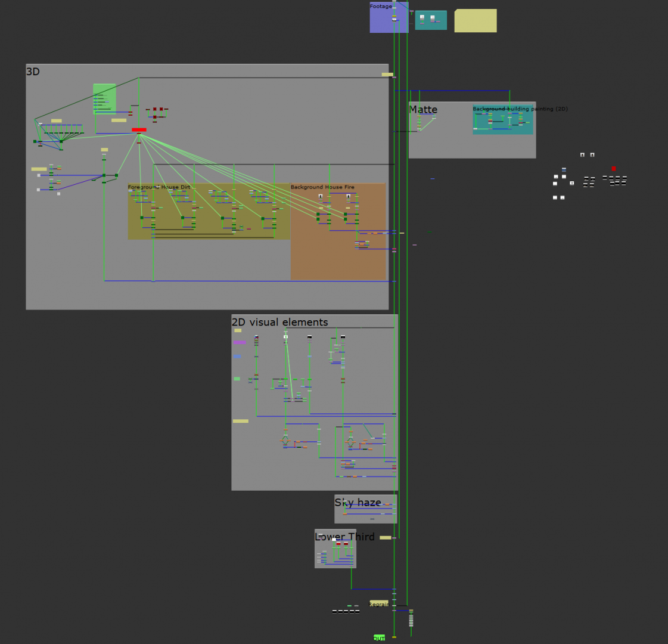
Task: Click the green group box inside 3D backdrop
Action: pyautogui.click(x=104, y=98)
